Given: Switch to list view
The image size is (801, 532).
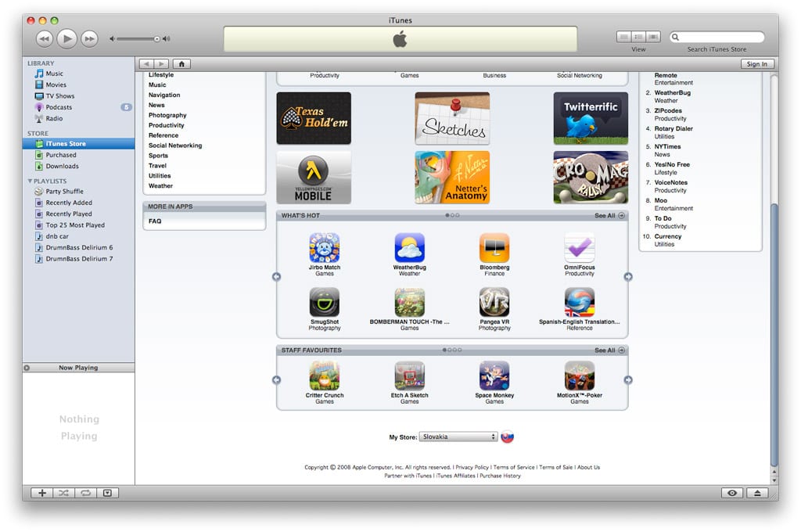Looking at the screenshot, I should (x=623, y=37).
